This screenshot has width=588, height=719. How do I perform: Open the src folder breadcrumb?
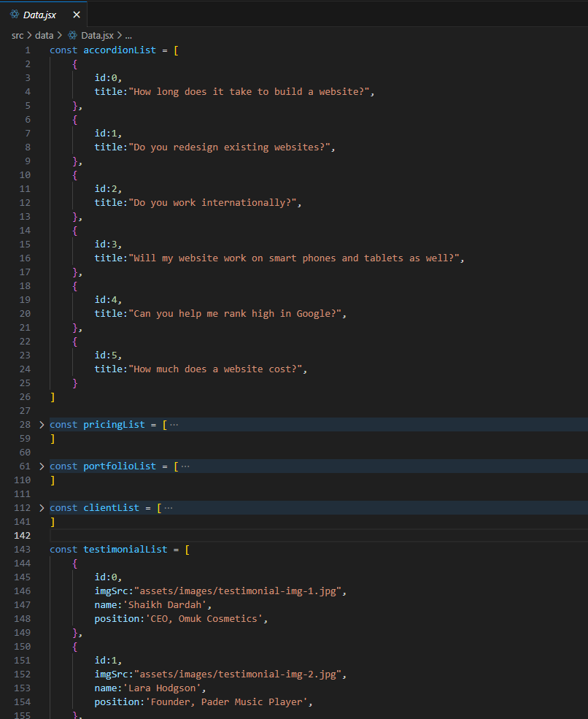tap(18, 35)
